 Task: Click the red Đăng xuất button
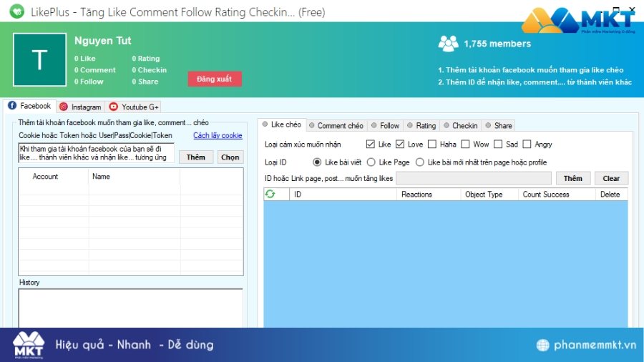pos(215,79)
